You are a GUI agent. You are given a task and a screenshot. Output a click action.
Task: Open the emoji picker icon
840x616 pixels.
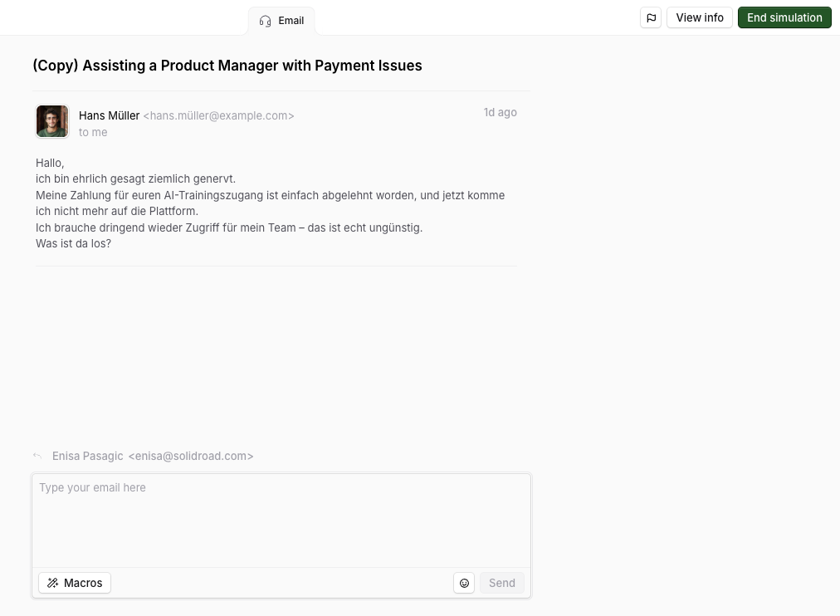pos(464,583)
